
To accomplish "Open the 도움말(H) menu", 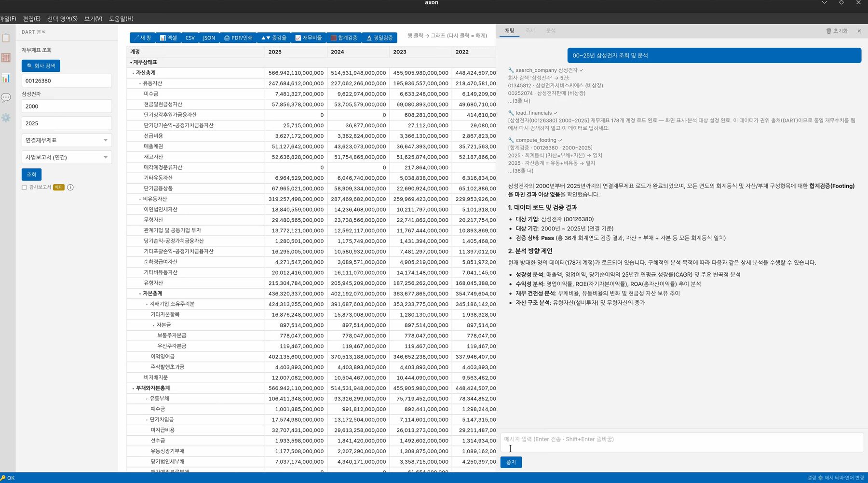I will coord(121,19).
